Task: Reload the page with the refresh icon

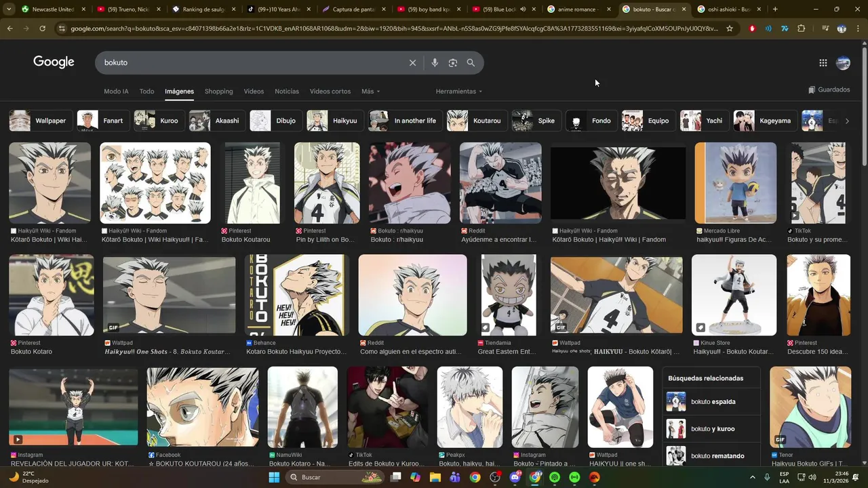Action: point(42,28)
